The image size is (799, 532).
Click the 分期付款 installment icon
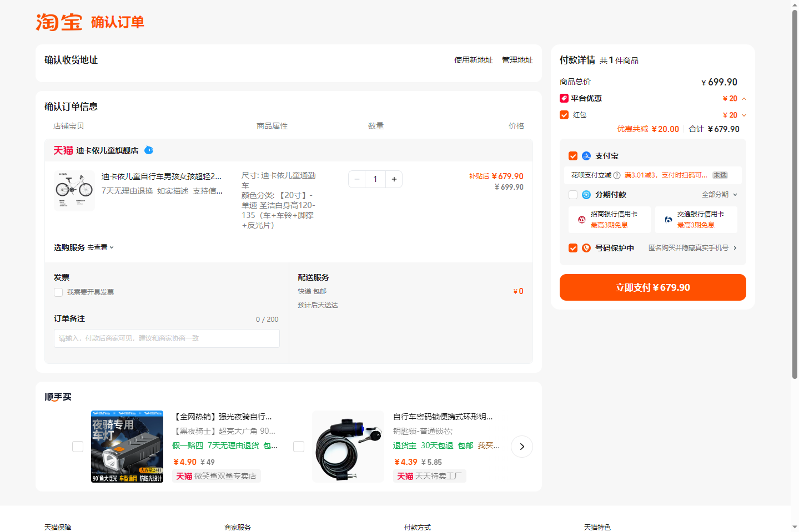[586, 195]
